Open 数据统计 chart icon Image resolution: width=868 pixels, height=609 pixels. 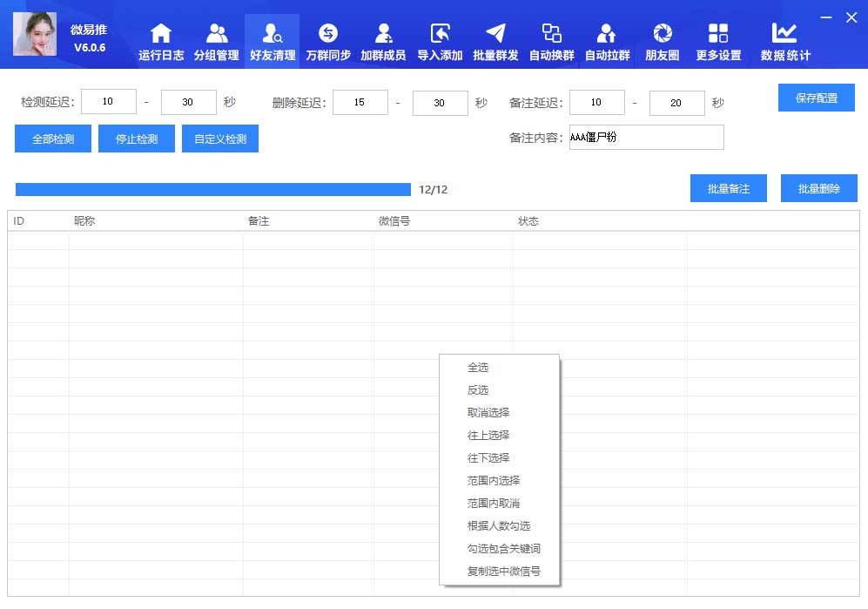tap(784, 34)
